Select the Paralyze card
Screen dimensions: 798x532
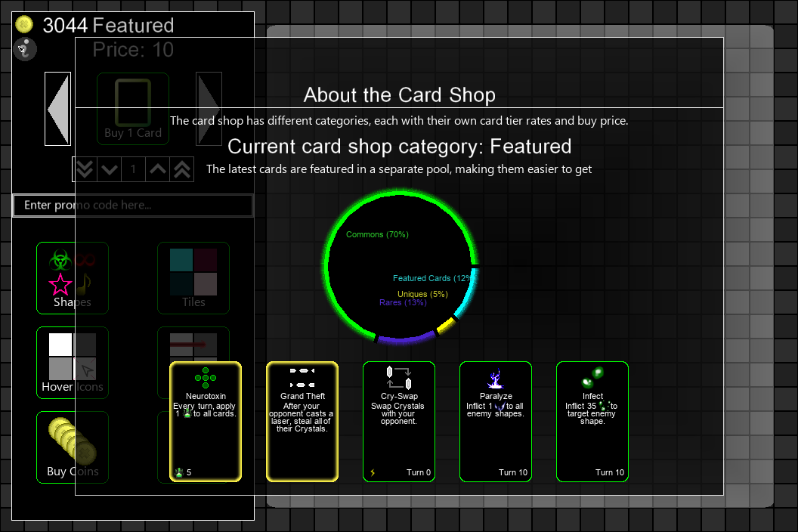[496, 422]
